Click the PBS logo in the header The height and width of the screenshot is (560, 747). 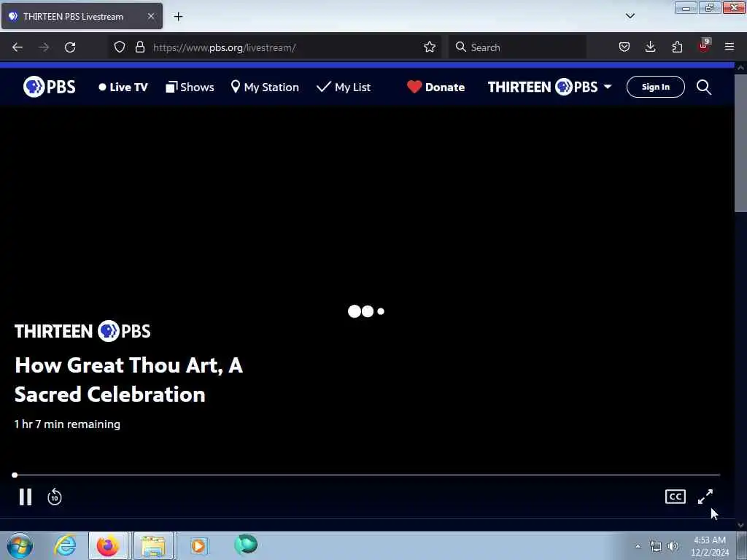[x=50, y=87]
